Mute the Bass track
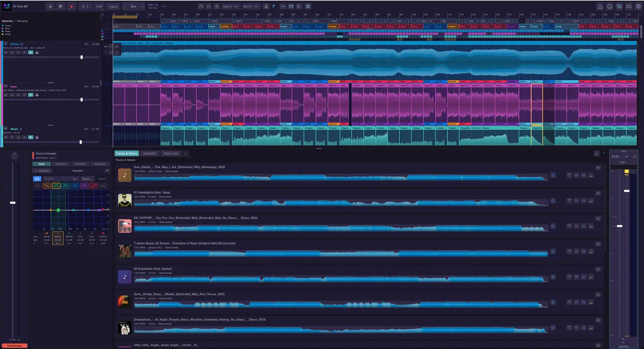The image size is (644, 349). coord(5,94)
